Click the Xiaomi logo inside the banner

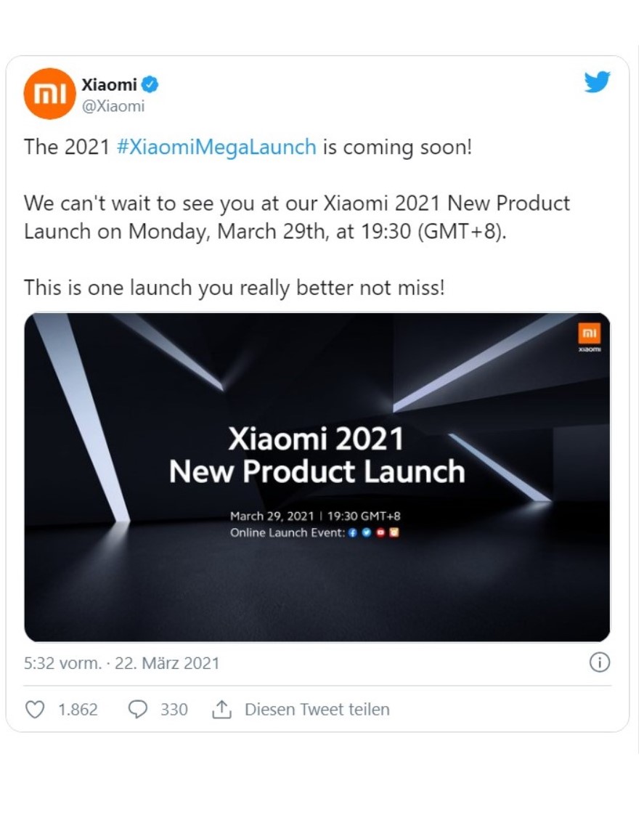[587, 334]
